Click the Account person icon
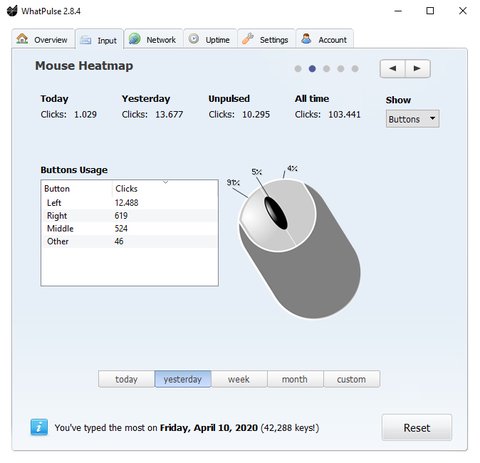The height and width of the screenshot is (463, 480). point(306,39)
